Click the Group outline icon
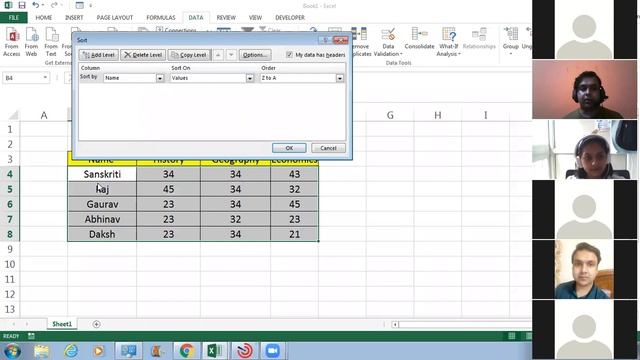The image size is (640, 360). (x=511, y=41)
